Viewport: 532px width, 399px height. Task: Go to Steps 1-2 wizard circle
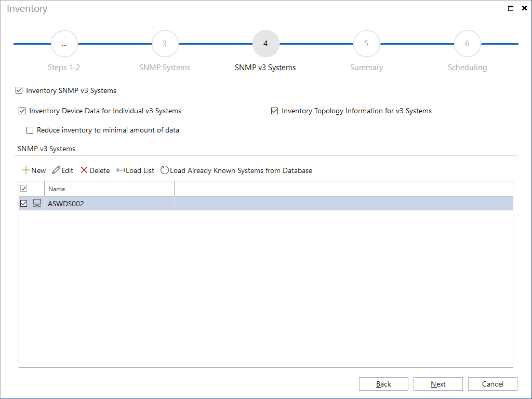[64, 44]
